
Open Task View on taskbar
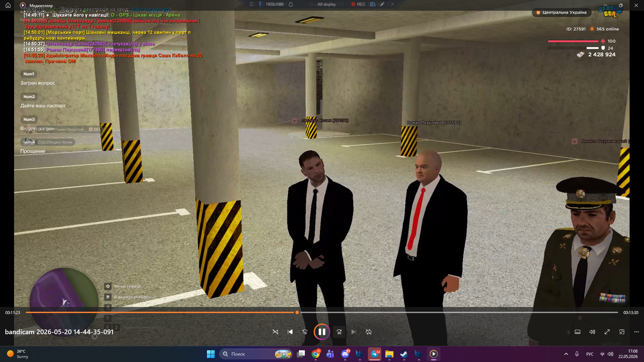(x=301, y=354)
